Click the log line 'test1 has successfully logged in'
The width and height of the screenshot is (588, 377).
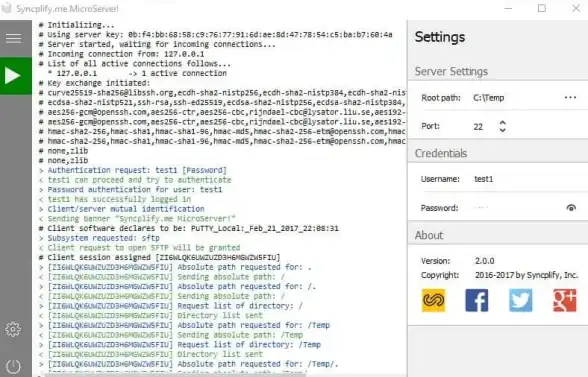click(x=115, y=199)
